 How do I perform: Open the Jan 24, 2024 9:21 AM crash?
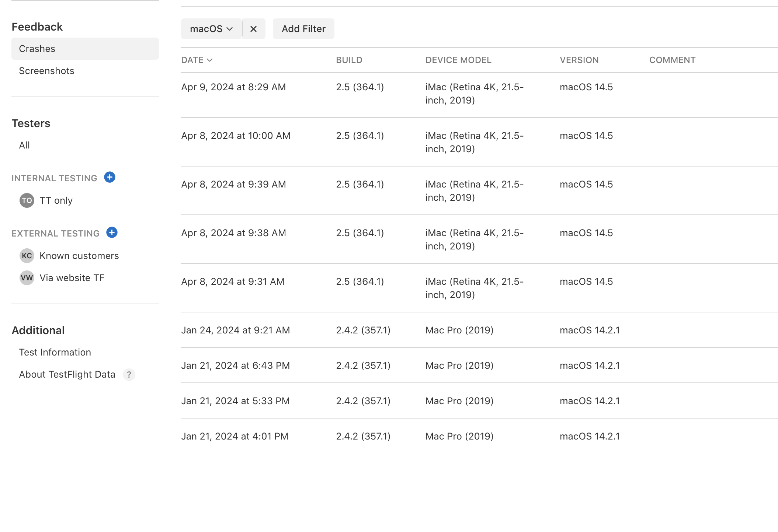tap(235, 330)
